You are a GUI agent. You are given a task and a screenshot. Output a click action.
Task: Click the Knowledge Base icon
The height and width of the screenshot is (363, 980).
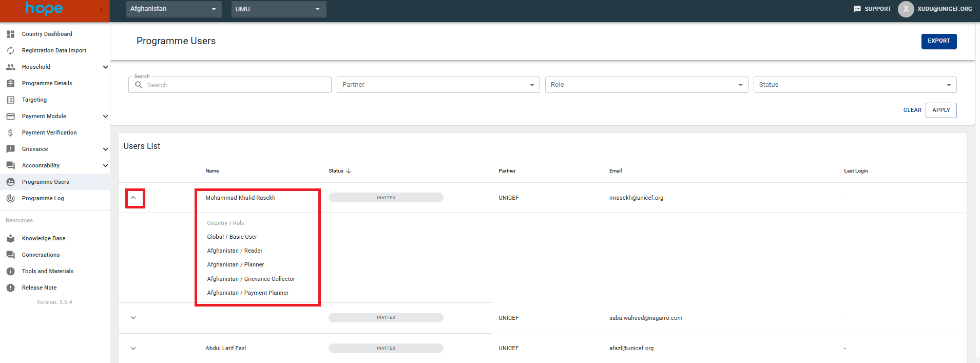pyautogui.click(x=10, y=238)
